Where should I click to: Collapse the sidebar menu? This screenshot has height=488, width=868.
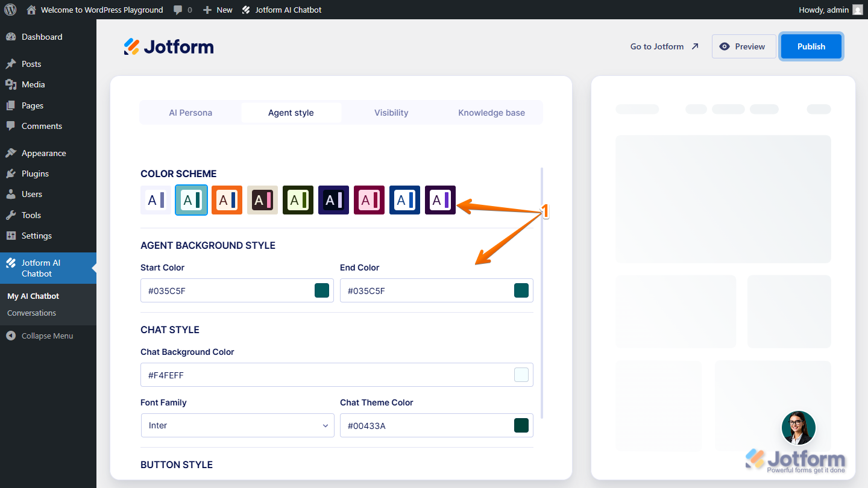point(40,336)
